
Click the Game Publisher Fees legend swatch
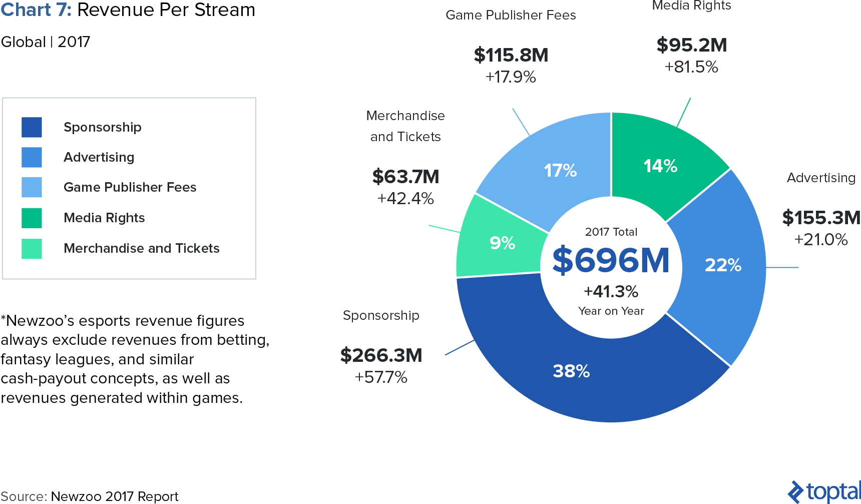tap(32, 187)
